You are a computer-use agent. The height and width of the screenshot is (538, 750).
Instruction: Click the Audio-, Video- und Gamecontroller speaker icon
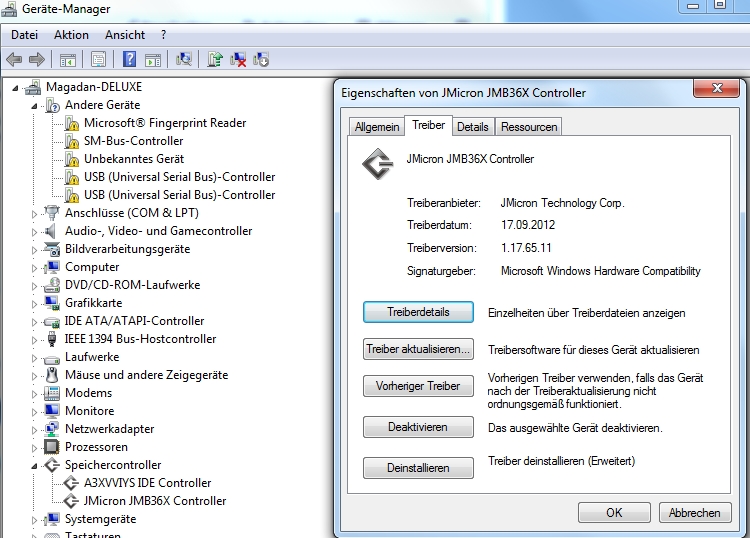coord(51,231)
